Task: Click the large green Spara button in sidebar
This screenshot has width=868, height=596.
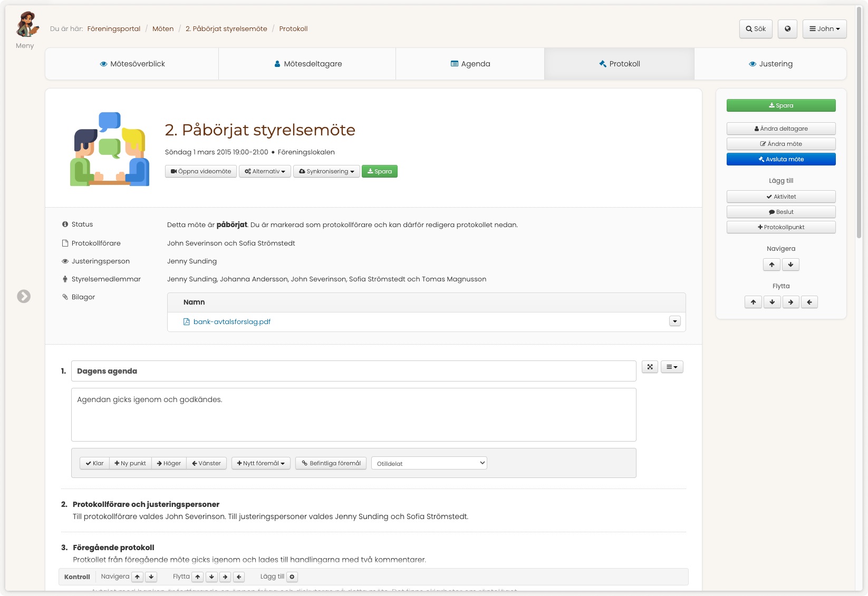Action: (781, 105)
